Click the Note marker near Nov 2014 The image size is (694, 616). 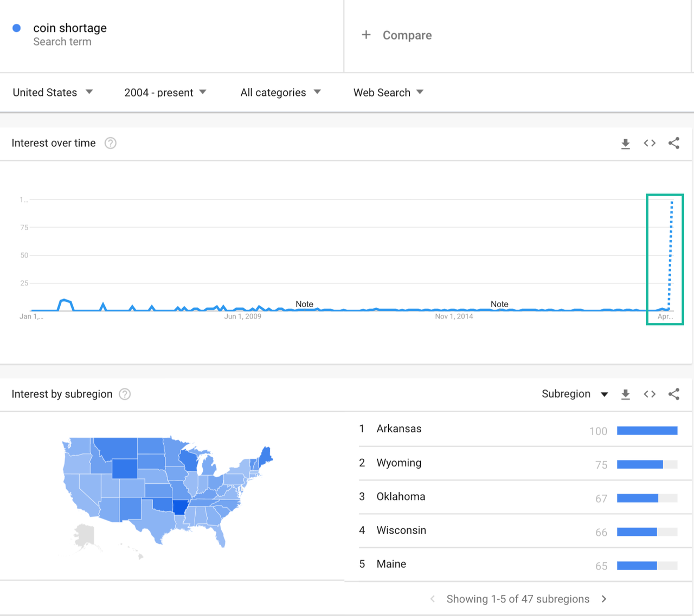click(499, 304)
